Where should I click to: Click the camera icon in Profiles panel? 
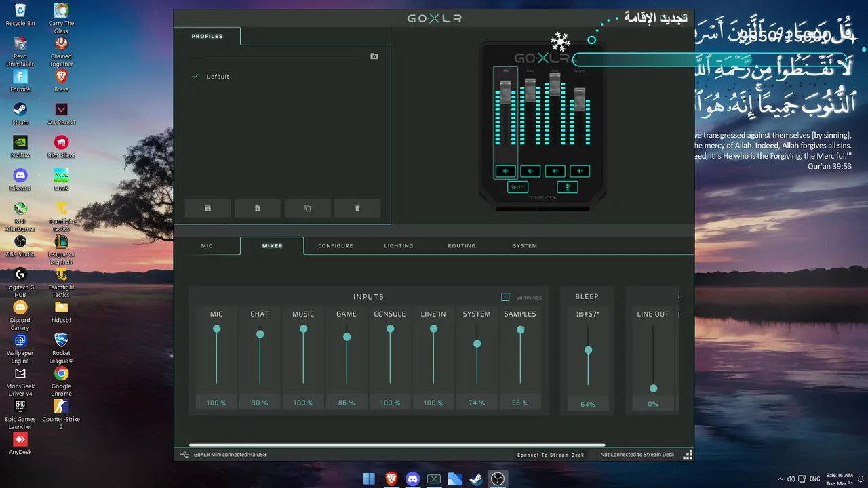point(374,56)
